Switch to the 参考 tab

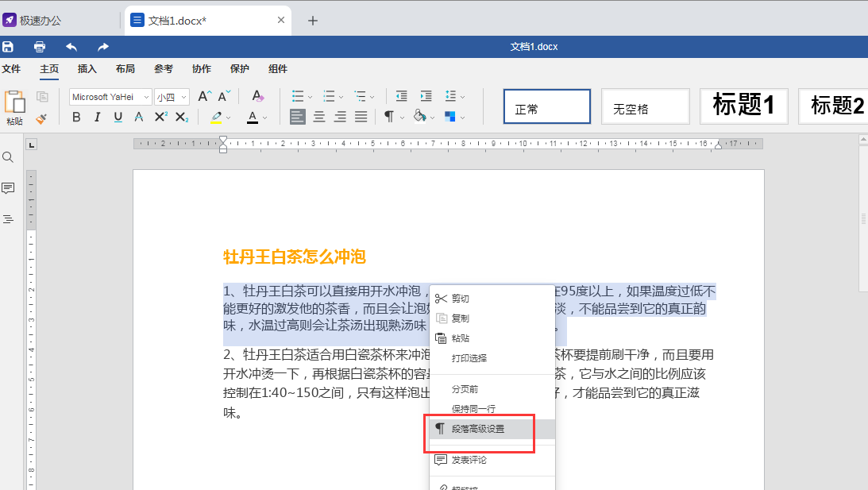(x=164, y=69)
